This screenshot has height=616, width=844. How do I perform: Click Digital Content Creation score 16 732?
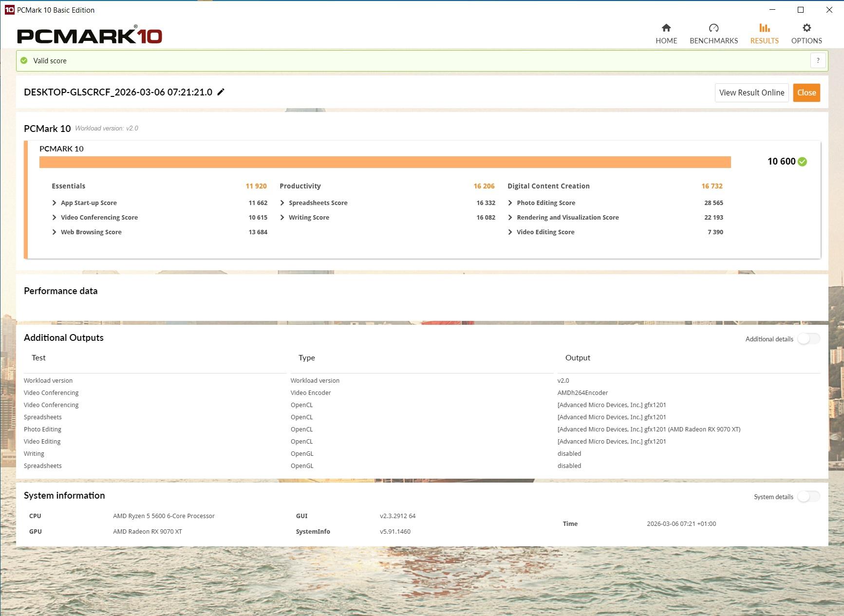(x=712, y=186)
